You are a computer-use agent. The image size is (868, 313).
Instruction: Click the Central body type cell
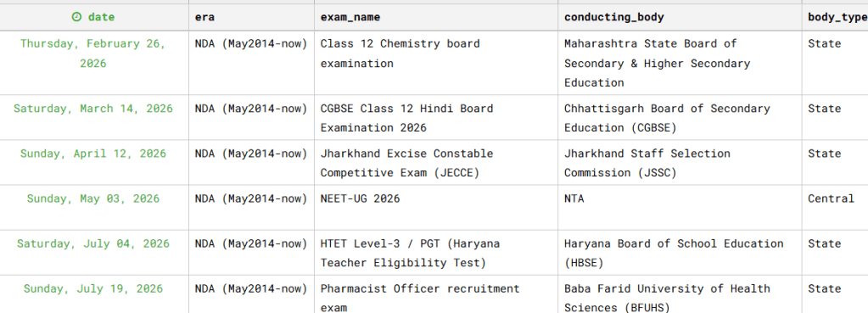coord(835,207)
